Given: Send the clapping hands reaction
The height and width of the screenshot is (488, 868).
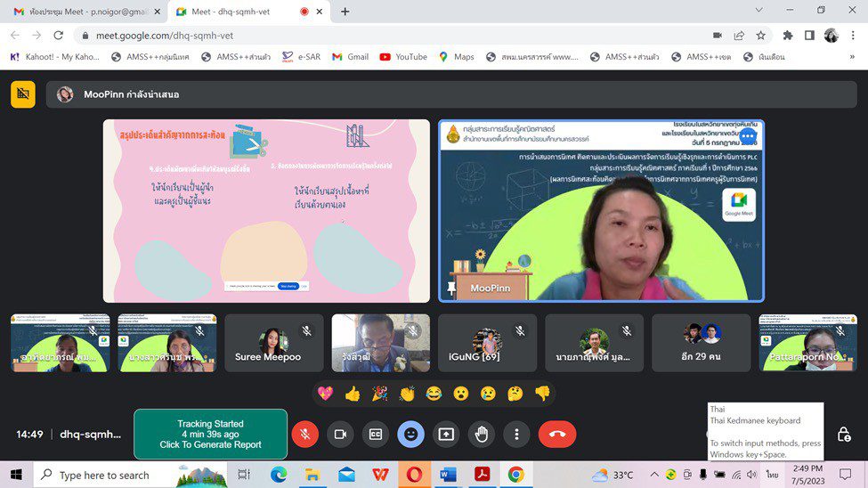Looking at the screenshot, I should [x=407, y=394].
